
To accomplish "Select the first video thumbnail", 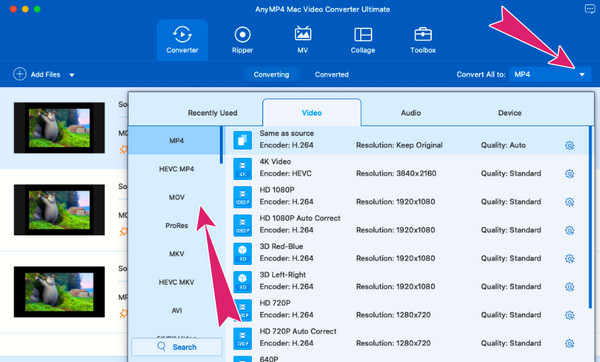I will click(x=59, y=128).
